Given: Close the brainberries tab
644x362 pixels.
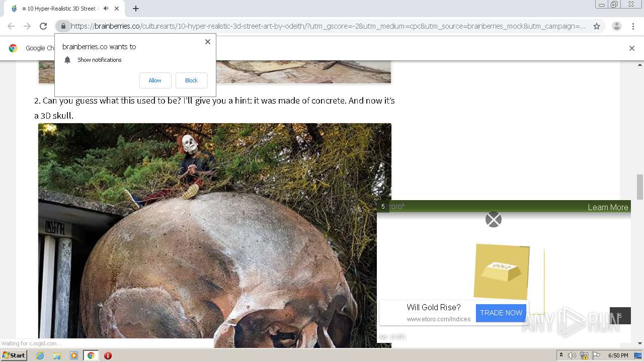Looking at the screenshot, I should [117, 9].
